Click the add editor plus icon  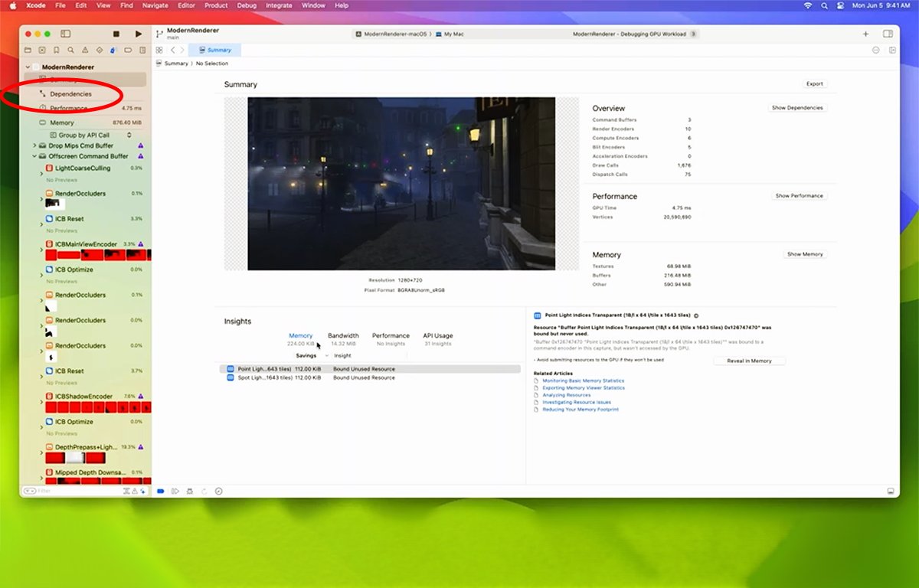coord(866,34)
